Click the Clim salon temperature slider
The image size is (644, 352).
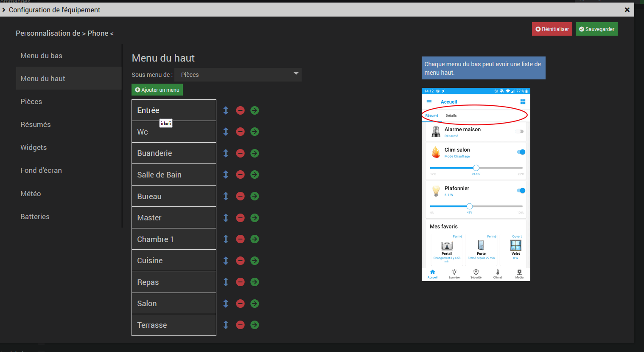pyautogui.click(x=476, y=168)
